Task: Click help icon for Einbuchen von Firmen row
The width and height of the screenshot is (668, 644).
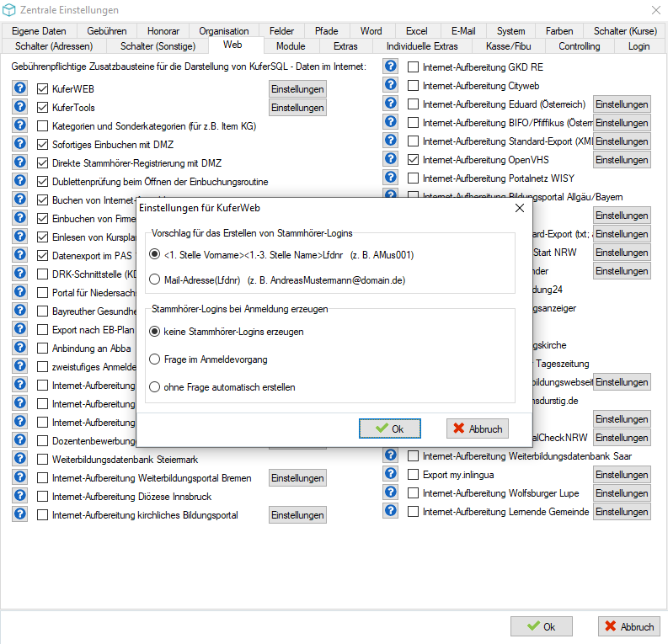Action: (19, 217)
